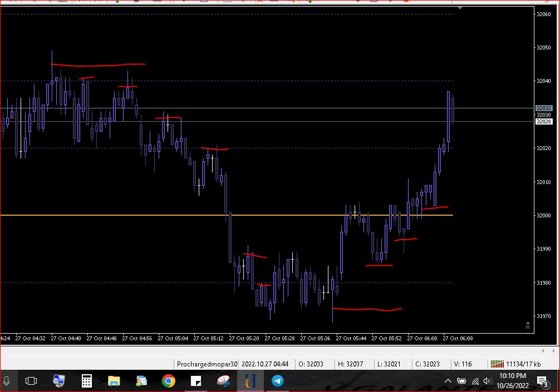The height and width of the screenshot is (392, 560).
Task: Click the 27 Oct 06:00 time label
Action: [x=422, y=338]
